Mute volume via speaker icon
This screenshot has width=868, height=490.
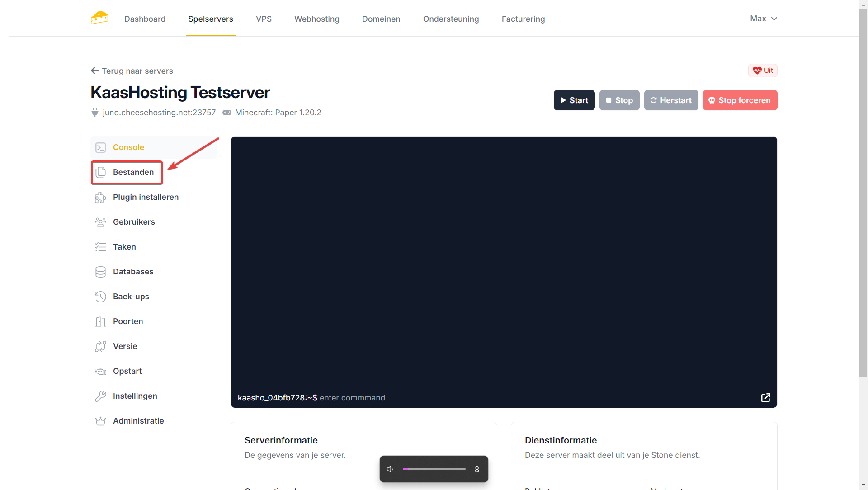[x=390, y=469]
